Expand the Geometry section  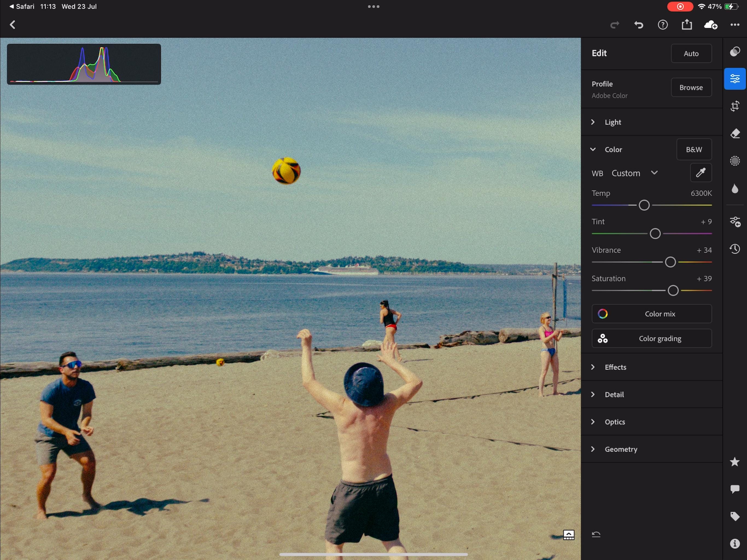point(651,449)
